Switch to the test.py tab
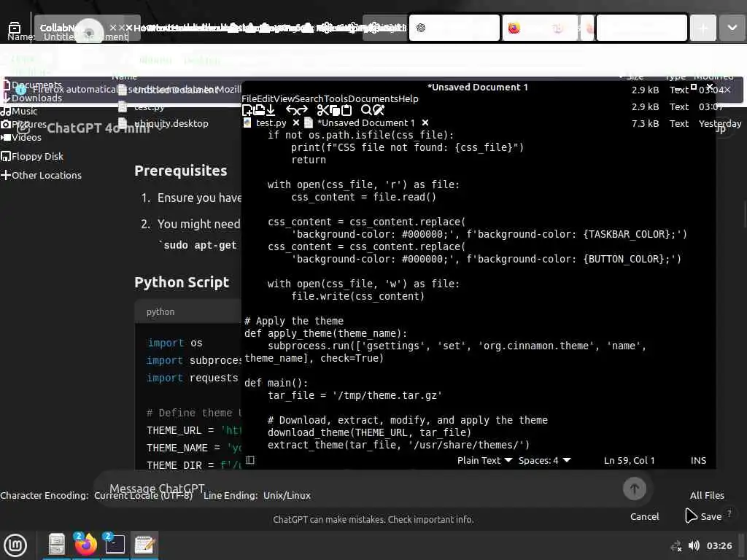 pos(271,122)
